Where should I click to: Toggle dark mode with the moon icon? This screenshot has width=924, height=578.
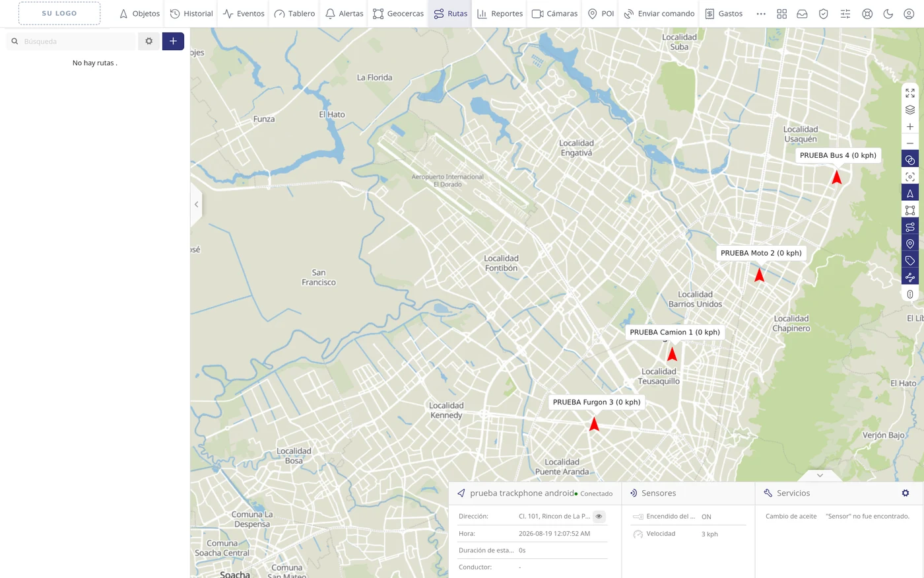888,14
